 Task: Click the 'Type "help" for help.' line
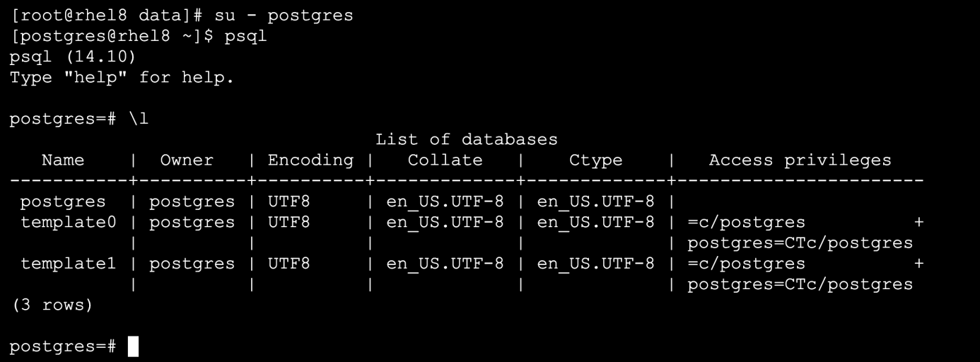122,77
